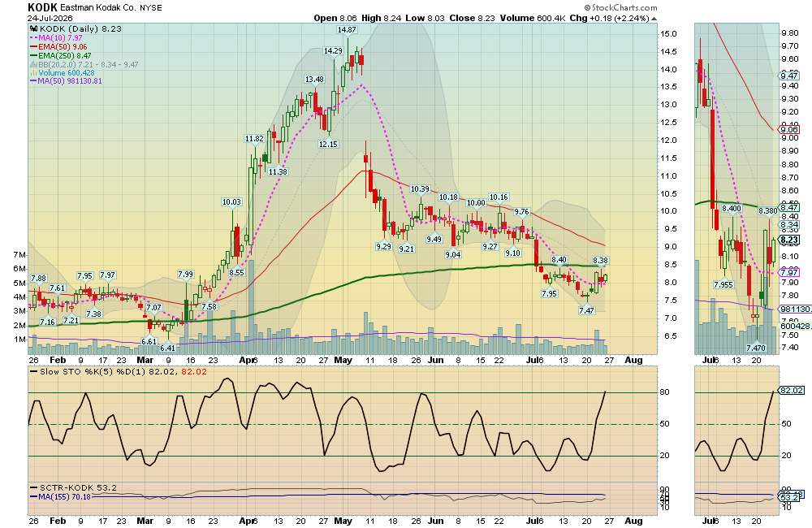Click the 10.16 price label
This screenshot has width=812, height=528.
499,197
